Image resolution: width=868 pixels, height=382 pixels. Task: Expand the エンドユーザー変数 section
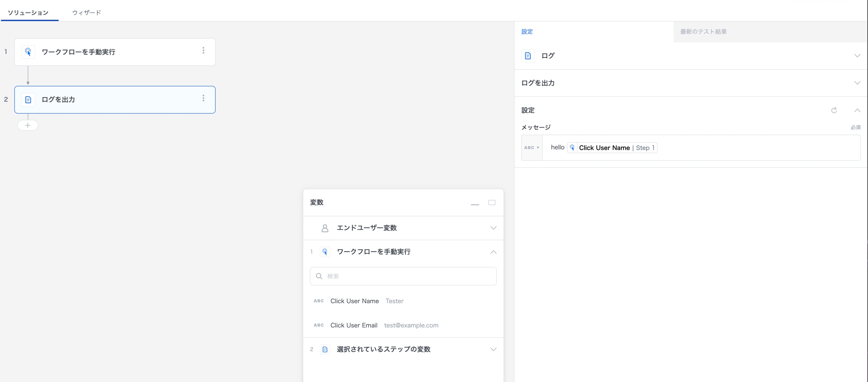493,228
